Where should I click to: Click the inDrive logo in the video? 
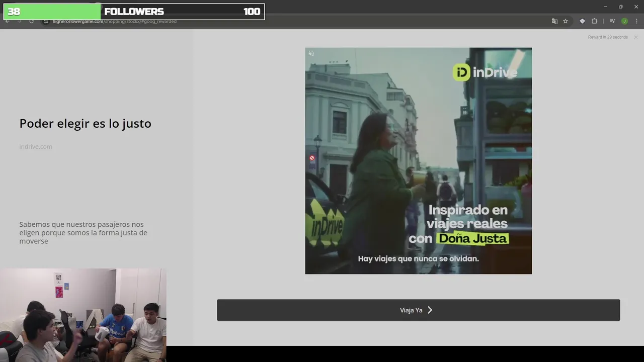pyautogui.click(x=485, y=72)
